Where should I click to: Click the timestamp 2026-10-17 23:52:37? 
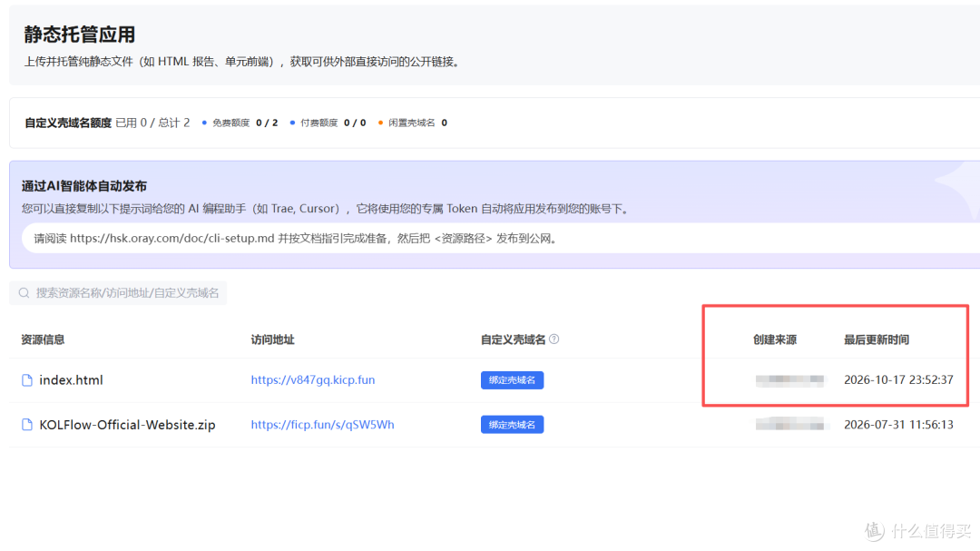(x=898, y=379)
